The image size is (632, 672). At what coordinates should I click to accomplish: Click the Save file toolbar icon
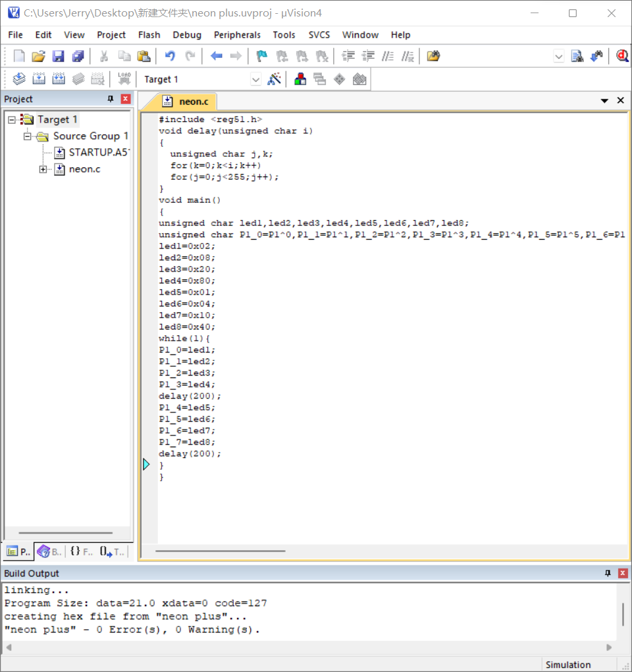[x=58, y=57]
